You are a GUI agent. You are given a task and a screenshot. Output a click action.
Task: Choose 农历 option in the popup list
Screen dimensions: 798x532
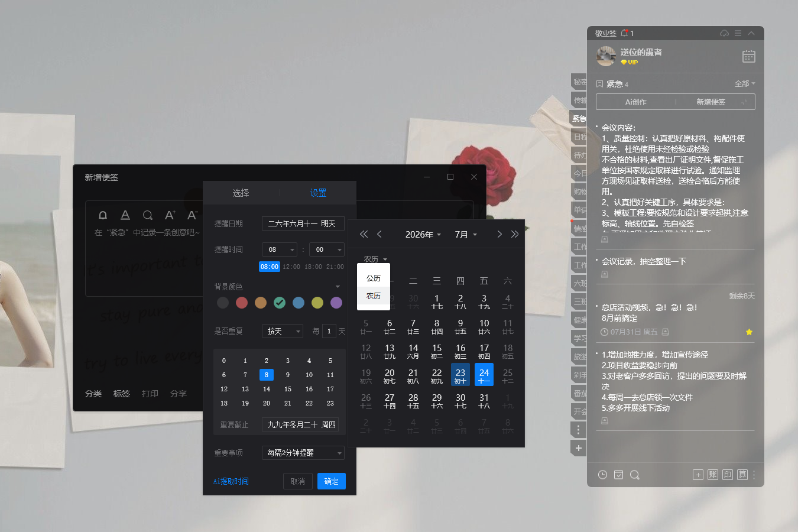(374, 296)
